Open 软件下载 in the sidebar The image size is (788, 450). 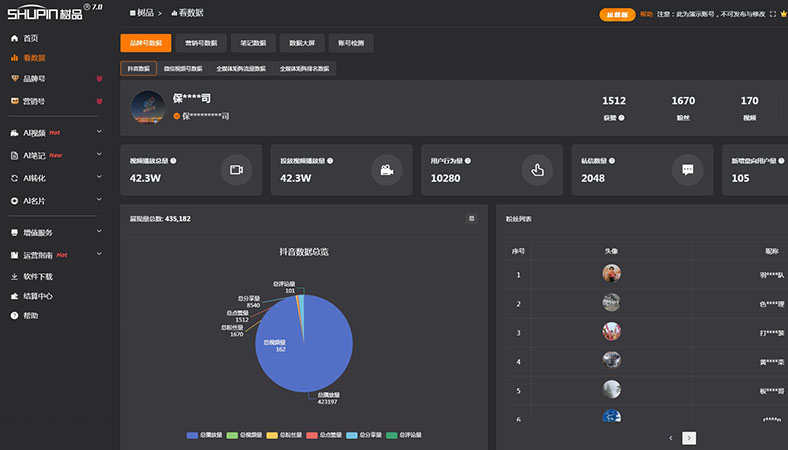[x=32, y=277]
